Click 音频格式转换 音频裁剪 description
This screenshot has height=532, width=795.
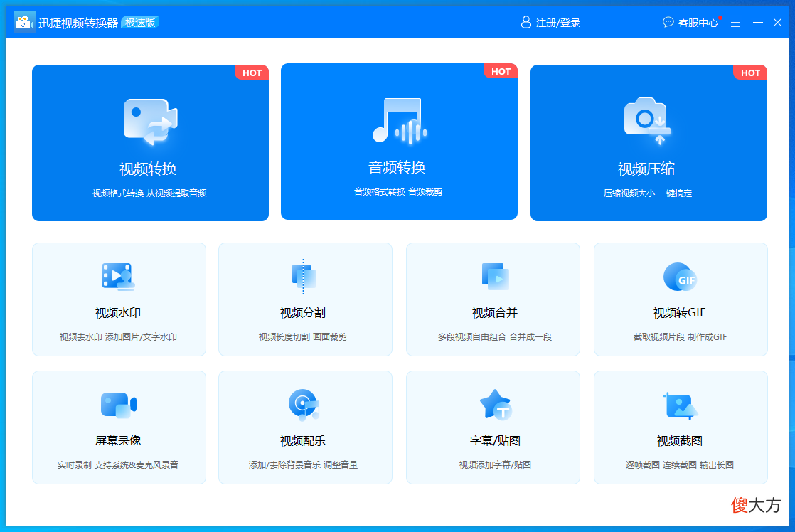point(398,192)
